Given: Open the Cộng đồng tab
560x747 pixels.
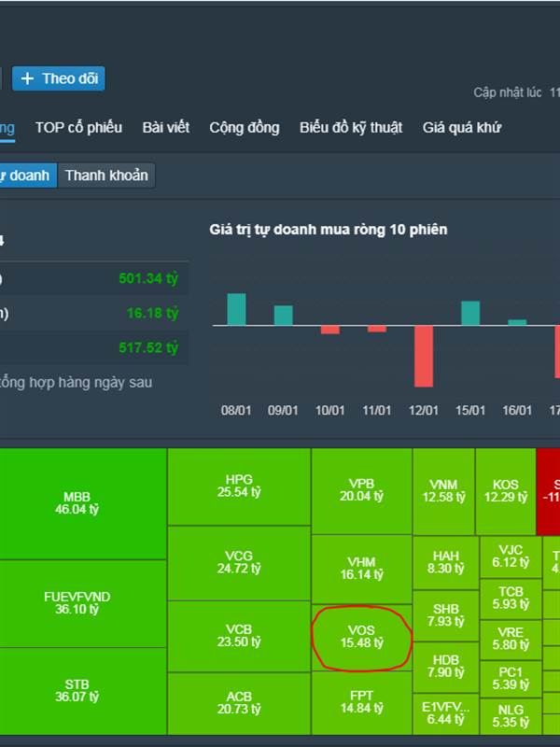Looking at the screenshot, I should 245,127.
